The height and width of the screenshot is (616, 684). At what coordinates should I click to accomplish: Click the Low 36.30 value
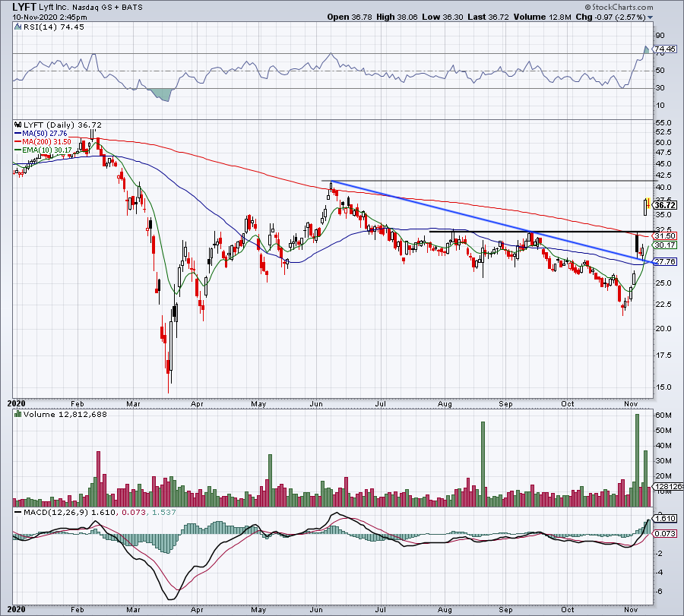pyautogui.click(x=443, y=17)
